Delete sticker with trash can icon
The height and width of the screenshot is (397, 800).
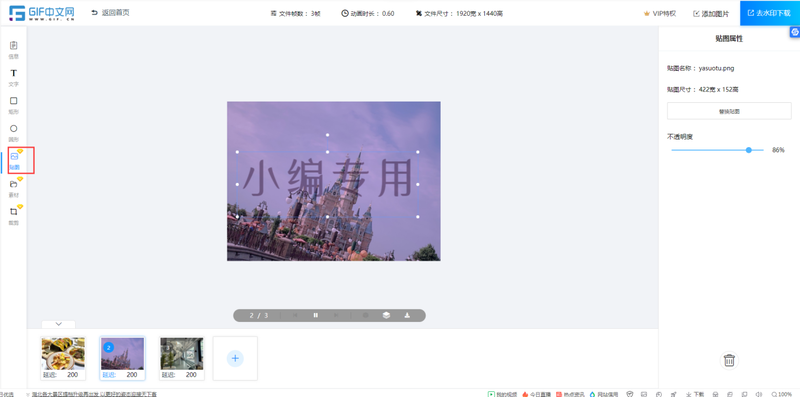(x=729, y=360)
